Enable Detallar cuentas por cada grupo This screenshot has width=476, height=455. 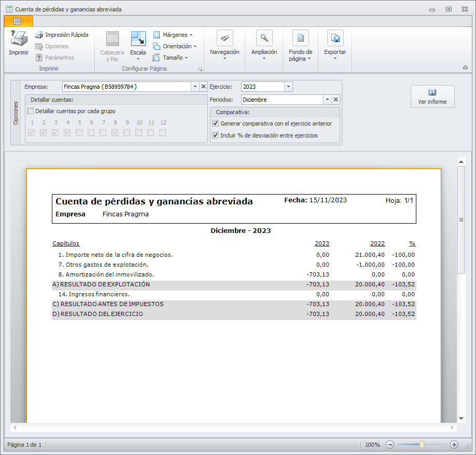click(30, 111)
